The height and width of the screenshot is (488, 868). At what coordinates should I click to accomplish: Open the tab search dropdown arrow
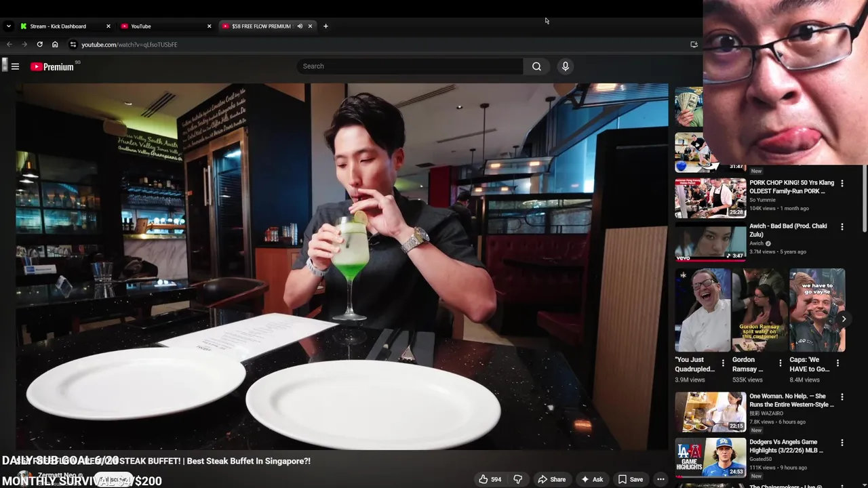[x=8, y=26]
